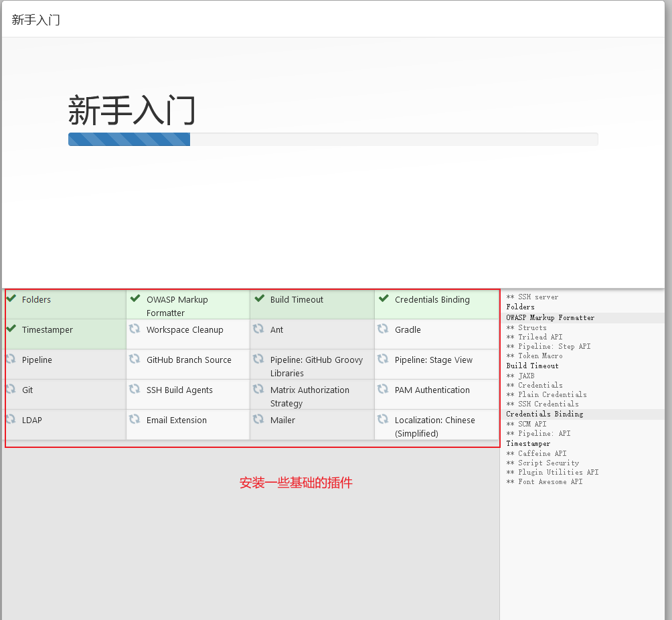Click the checkmark icon for Credentials Binding

384,298
